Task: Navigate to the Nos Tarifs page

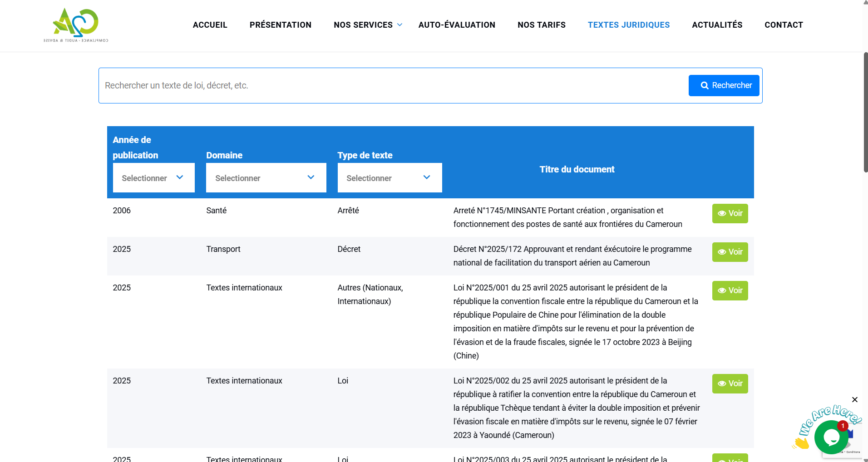Action: pyautogui.click(x=542, y=25)
